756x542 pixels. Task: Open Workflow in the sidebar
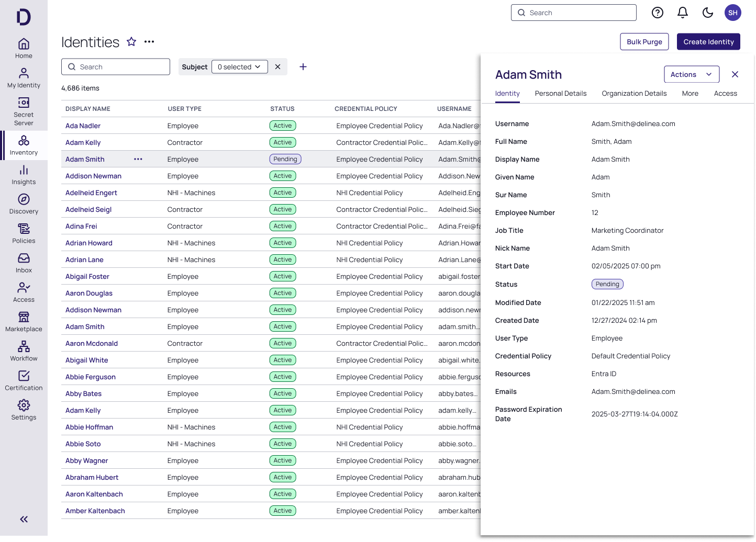tap(24, 351)
